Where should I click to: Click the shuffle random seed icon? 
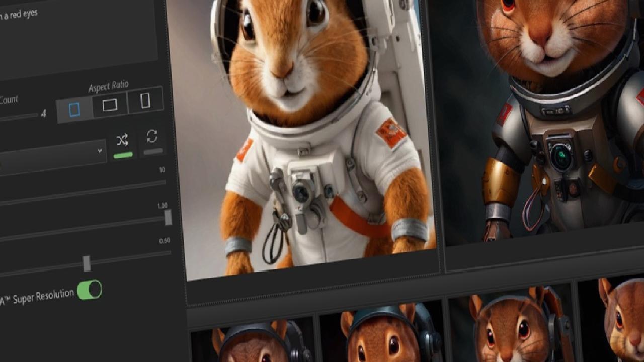coord(122,140)
